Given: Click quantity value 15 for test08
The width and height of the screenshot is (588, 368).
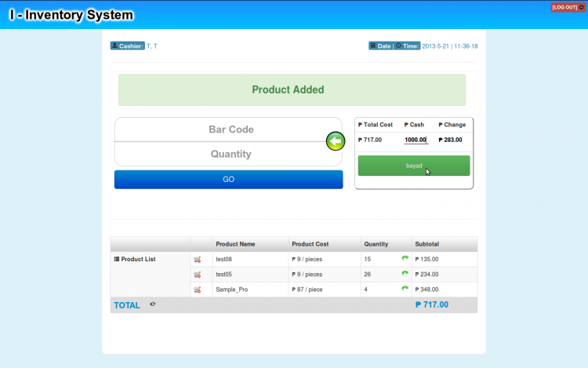Looking at the screenshot, I should click(367, 259).
